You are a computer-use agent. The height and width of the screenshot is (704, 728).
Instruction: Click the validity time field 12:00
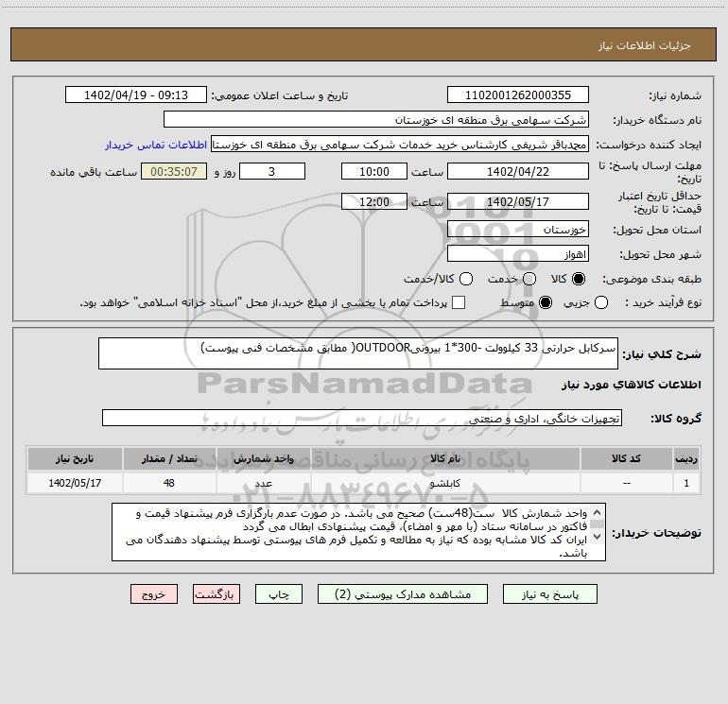pos(374,201)
